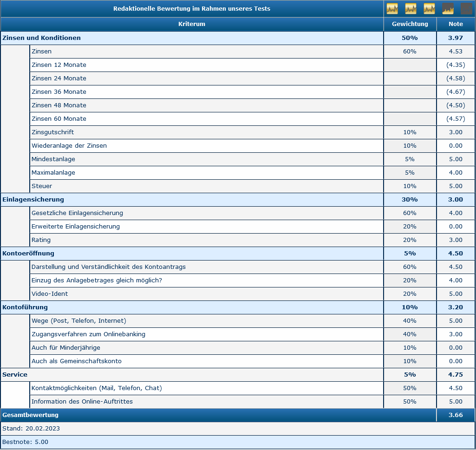Click the 'Redaktionelle Bewertung im Rahmen unseres Tests' title
The width and height of the screenshot is (476, 450).
pyautogui.click(x=191, y=9)
